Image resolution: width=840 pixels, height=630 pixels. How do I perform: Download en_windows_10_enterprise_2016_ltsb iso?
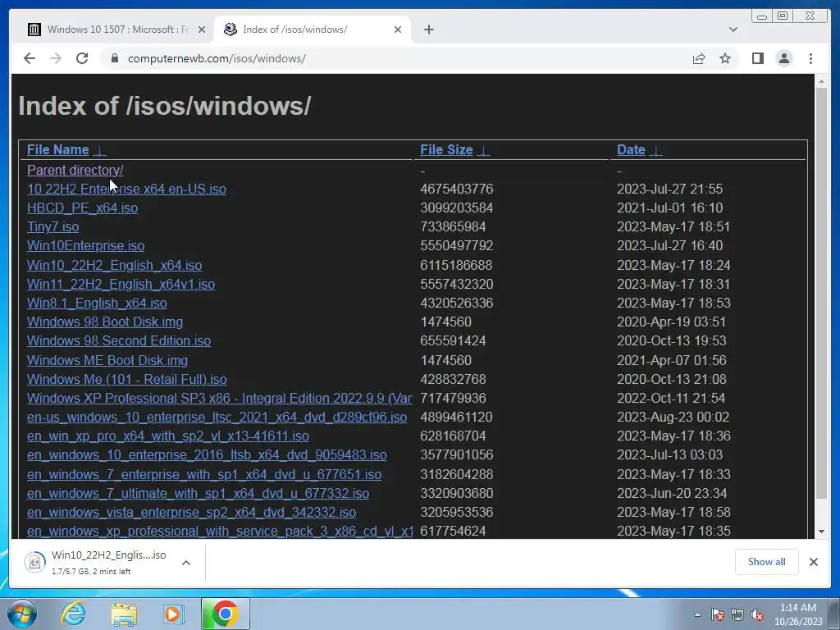207,454
